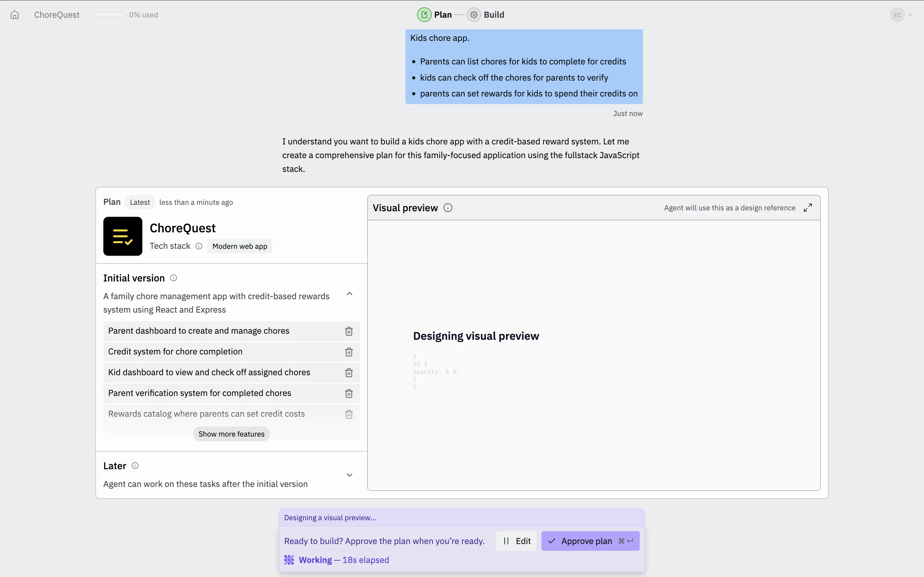Show info for Initial version heading
The height and width of the screenshot is (577, 924).
173,278
